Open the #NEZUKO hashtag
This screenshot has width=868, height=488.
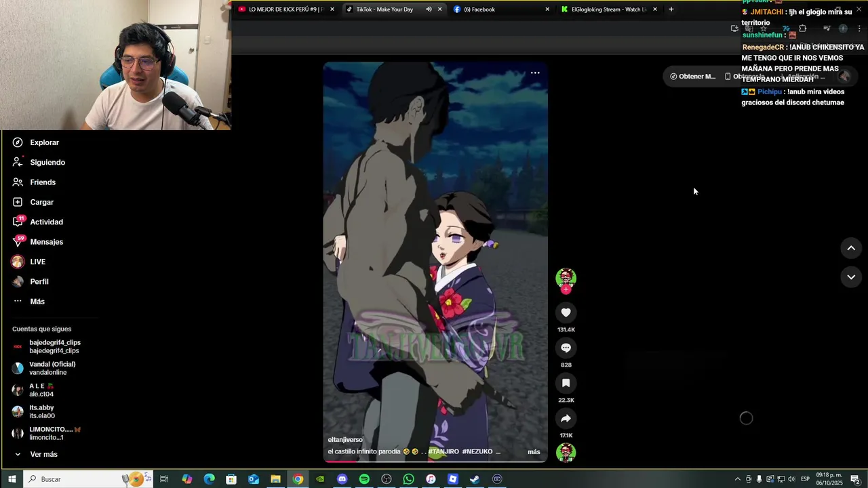[477, 451]
